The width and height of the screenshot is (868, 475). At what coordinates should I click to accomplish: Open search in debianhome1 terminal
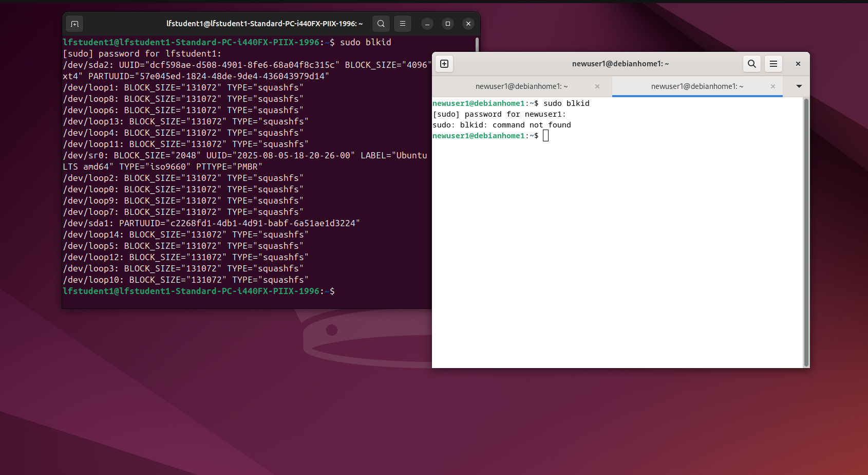point(752,64)
